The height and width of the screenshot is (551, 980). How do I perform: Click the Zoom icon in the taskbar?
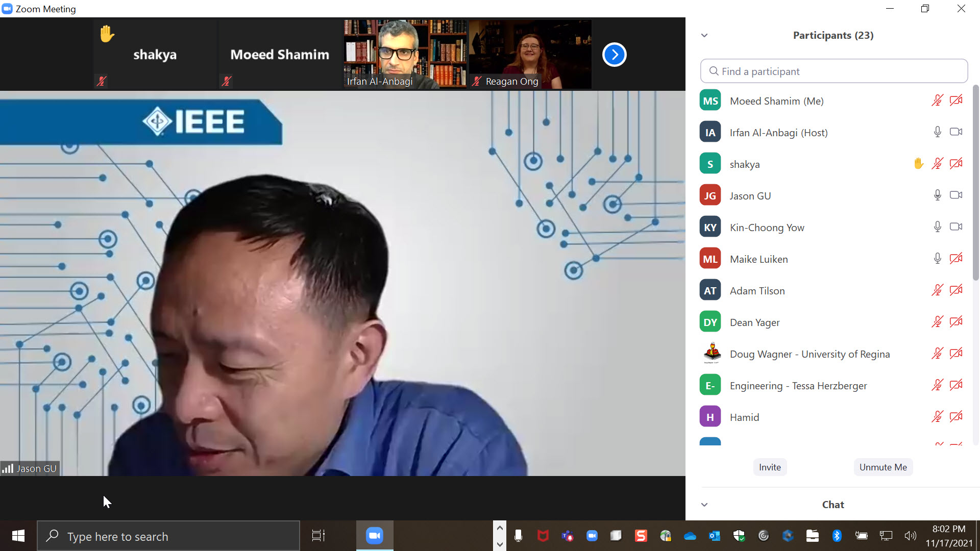(375, 536)
